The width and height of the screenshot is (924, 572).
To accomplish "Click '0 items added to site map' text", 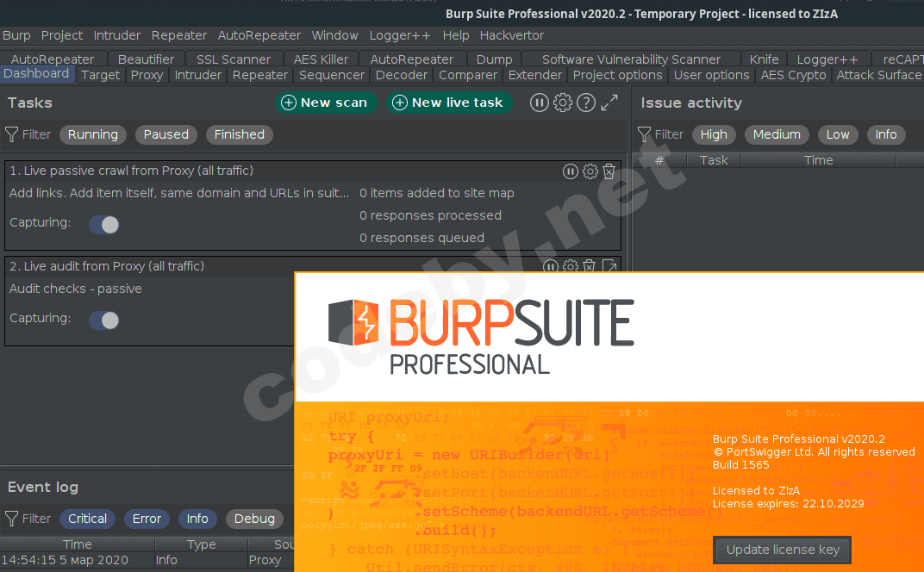I will click(437, 193).
